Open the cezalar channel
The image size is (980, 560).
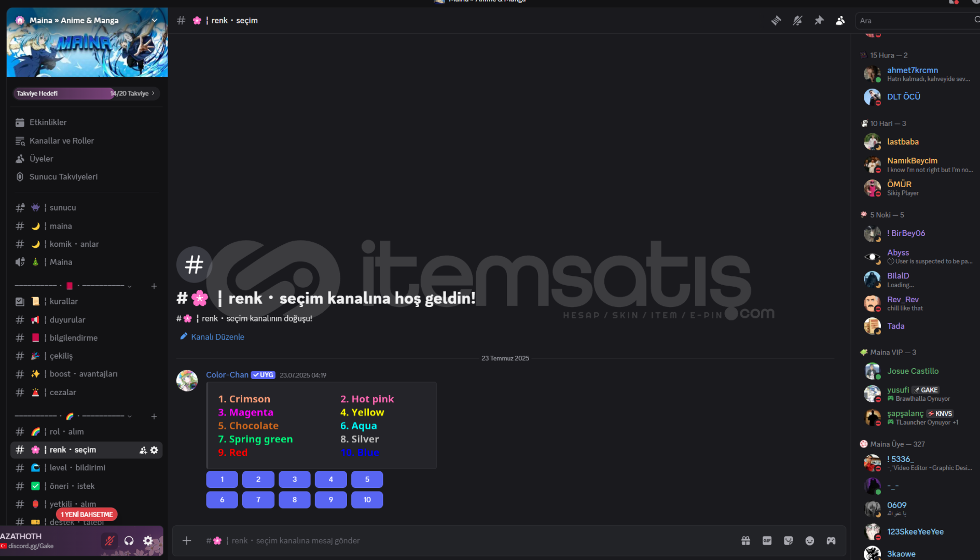point(87,393)
